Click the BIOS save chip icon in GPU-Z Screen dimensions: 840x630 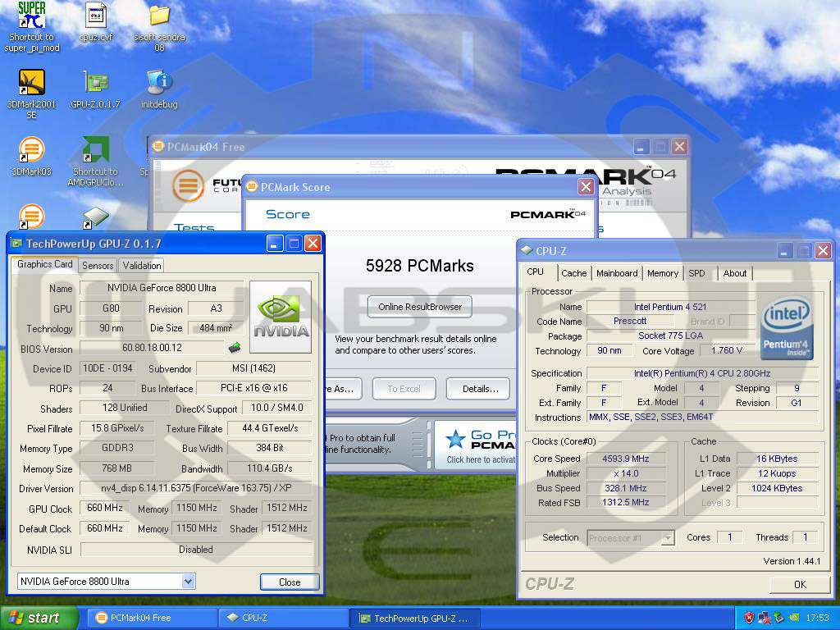[234, 348]
